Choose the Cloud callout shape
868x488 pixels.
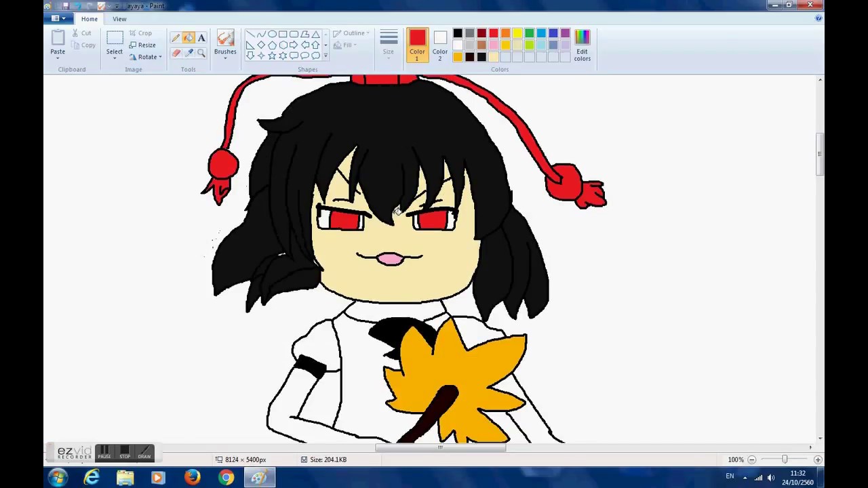click(x=315, y=56)
